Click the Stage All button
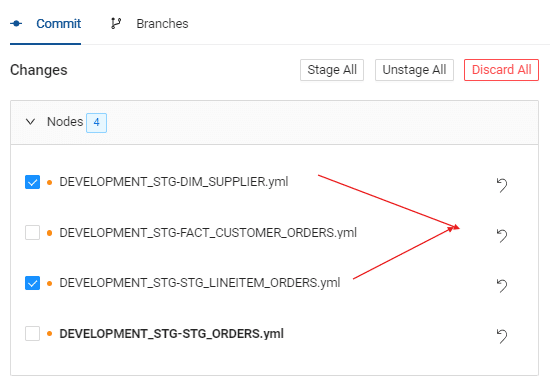Image resolution: width=550 pixels, height=388 pixels. [332, 70]
